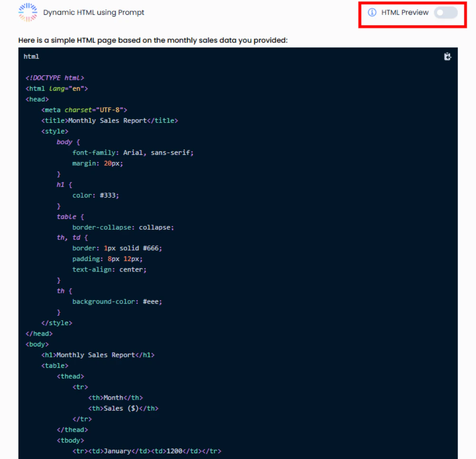Click the Month table header code
Viewport: 476px width, 459px height.
(x=115, y=397)
